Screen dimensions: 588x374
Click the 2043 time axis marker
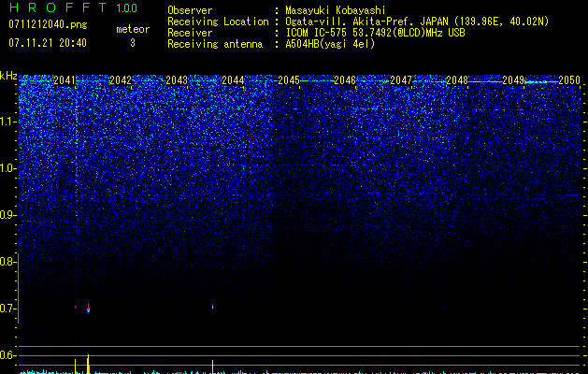point(177,80)
